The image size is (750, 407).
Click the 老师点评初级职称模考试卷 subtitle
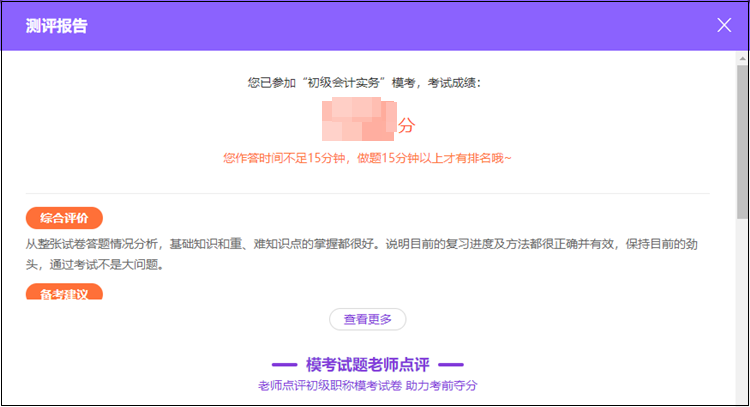[367, 385]
